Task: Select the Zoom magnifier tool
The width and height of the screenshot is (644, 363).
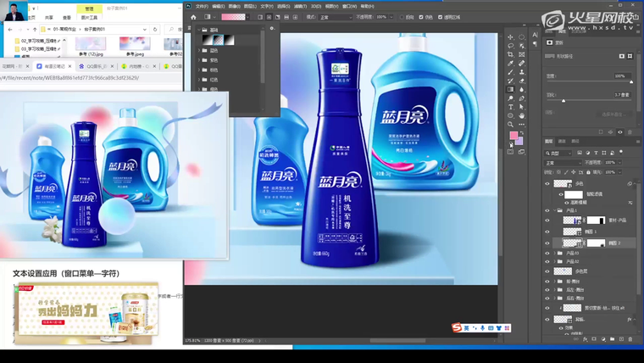Action: 511,125
